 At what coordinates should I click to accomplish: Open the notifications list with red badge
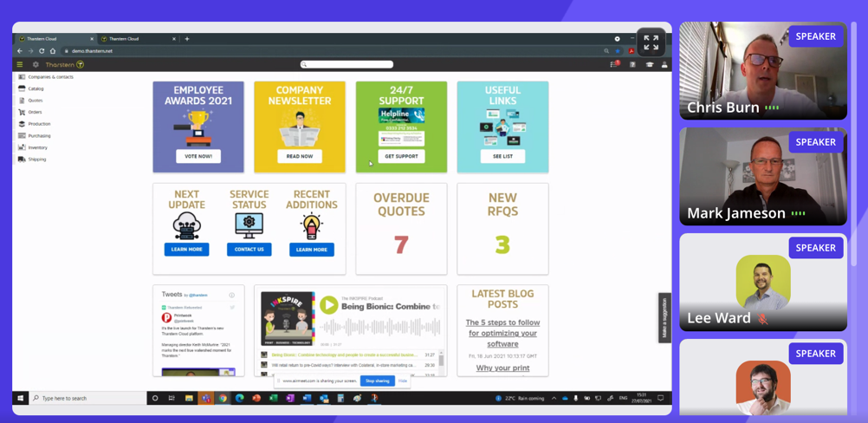614,64
